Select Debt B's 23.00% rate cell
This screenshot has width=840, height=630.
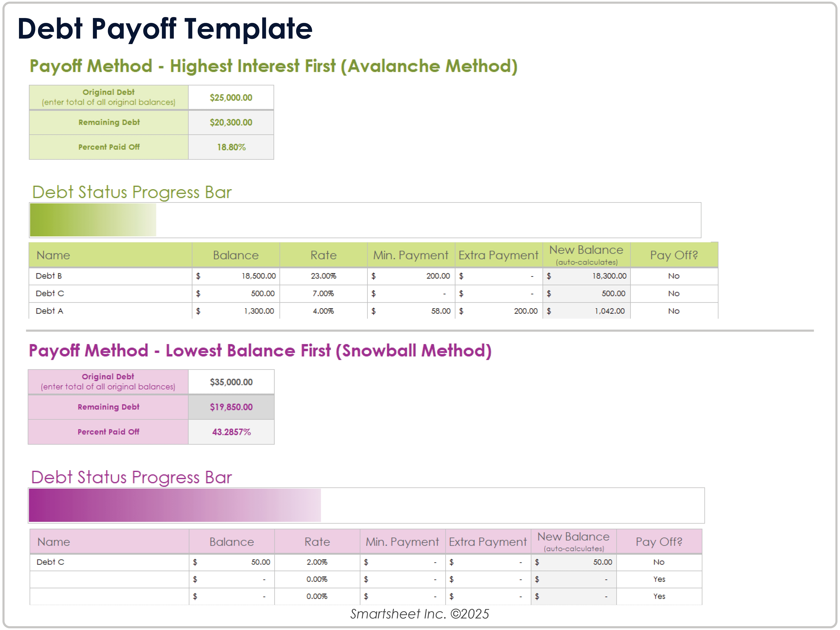coord(323,276)
